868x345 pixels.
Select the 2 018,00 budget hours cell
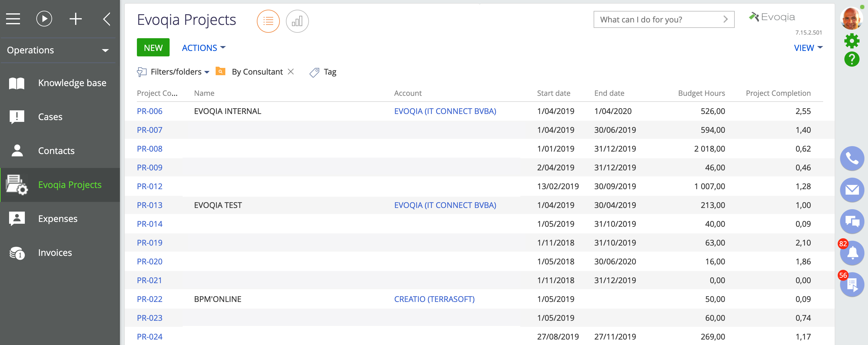coord(709,149)
